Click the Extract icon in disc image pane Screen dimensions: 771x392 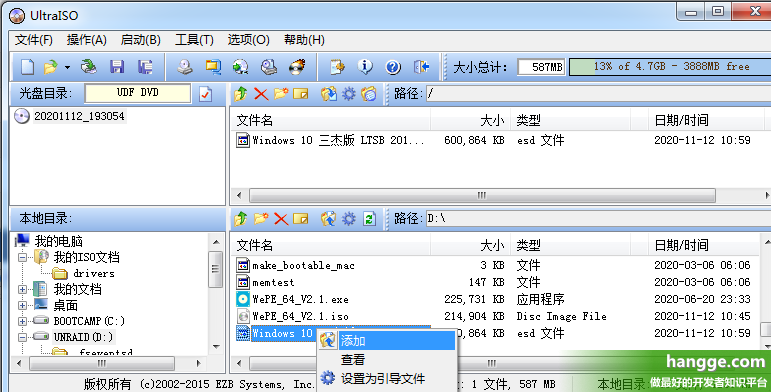point(328,93)
